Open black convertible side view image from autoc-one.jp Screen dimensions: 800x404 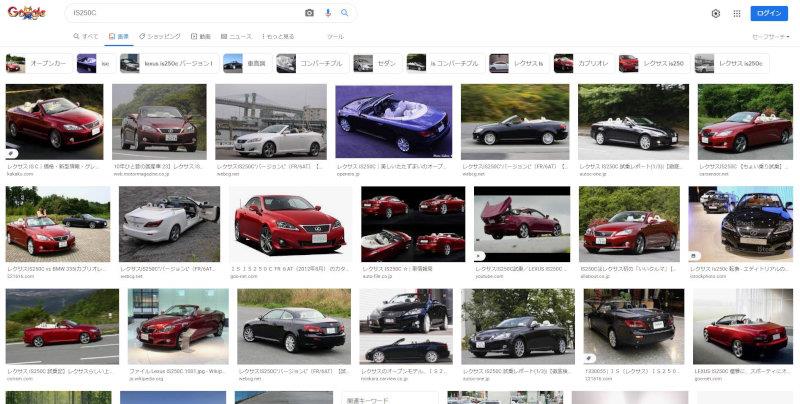(x=633, y=122)
